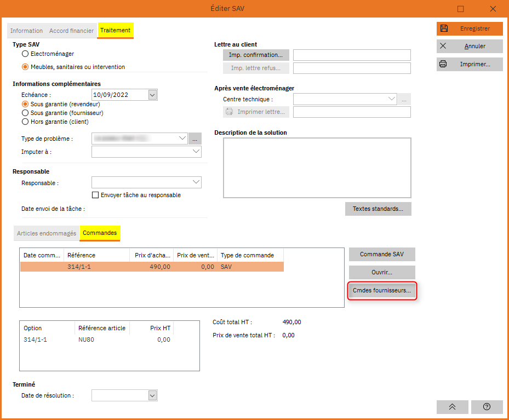Click the Imprimer lettre button
The image size is (509, 420).
[x=256, y=112]
